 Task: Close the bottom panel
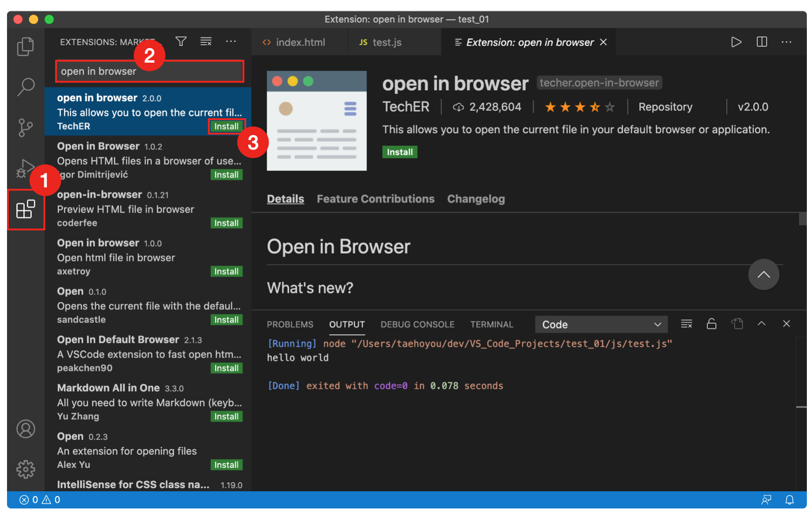coord(786,323)
